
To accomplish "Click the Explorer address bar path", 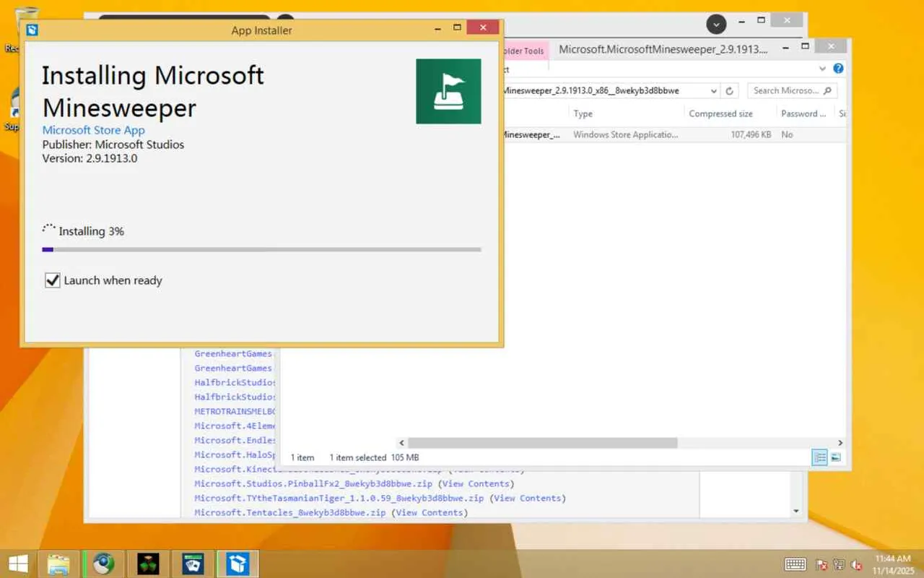I will 592,91.
